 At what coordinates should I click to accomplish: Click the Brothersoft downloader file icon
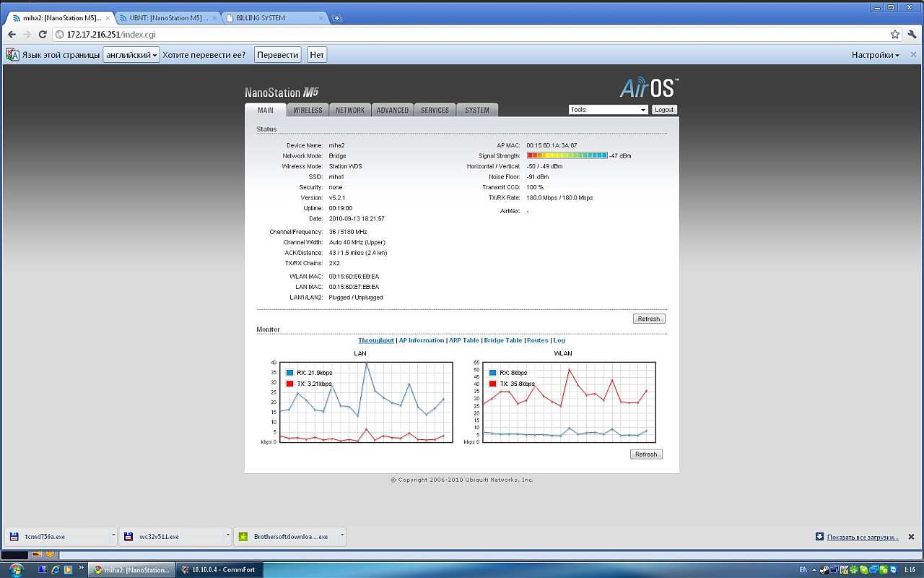[243, 537]
